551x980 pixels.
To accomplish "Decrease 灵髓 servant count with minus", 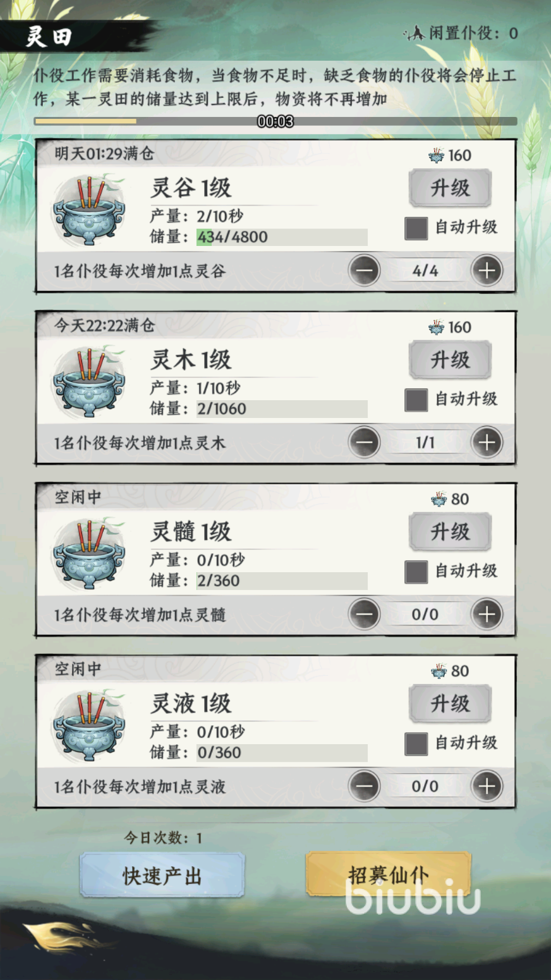I will pos(365,615).
